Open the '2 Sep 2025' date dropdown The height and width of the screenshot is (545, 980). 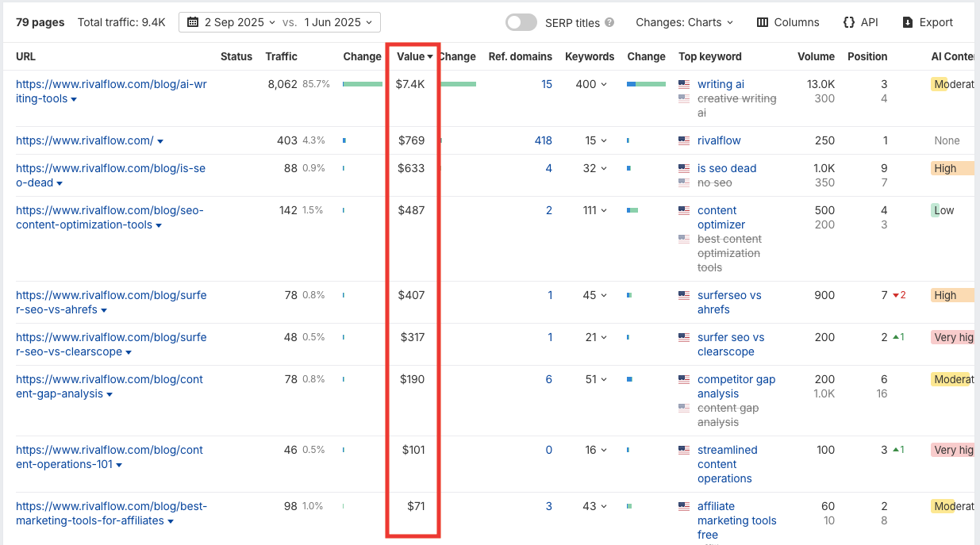pos(236,22)
